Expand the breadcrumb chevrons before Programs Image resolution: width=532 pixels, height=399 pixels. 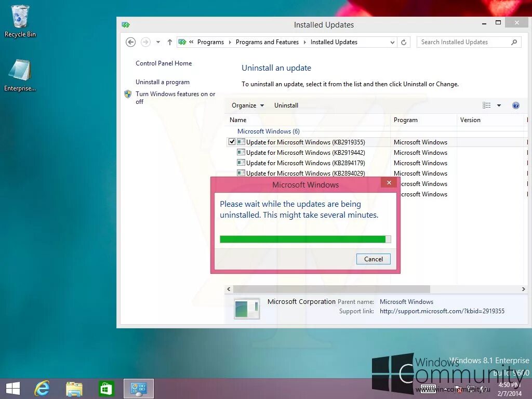click(x=191, y=42)
